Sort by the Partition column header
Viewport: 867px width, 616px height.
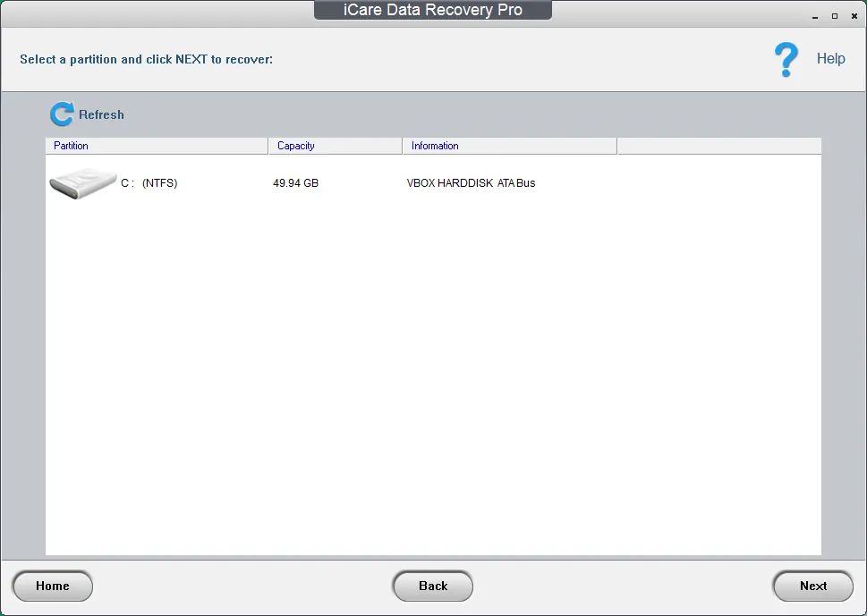pyautogui.click(x=157, y=146)
